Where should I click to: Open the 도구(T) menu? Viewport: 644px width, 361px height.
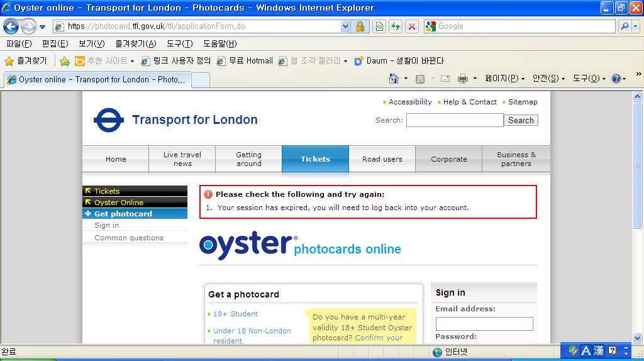click(179, 43)
